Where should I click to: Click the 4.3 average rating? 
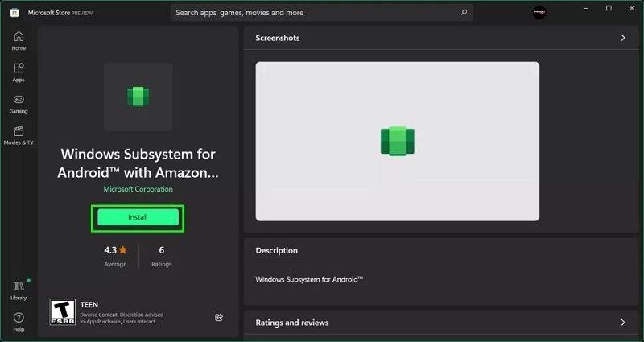click(x=115, y=254)
